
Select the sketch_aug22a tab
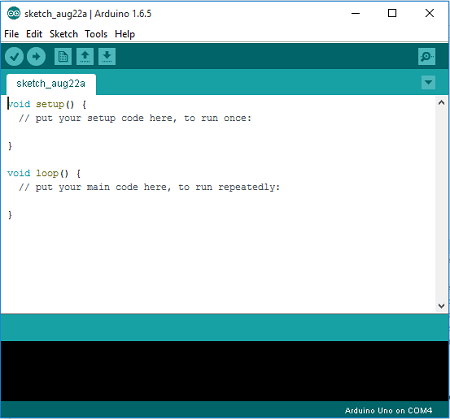(51, 84)
